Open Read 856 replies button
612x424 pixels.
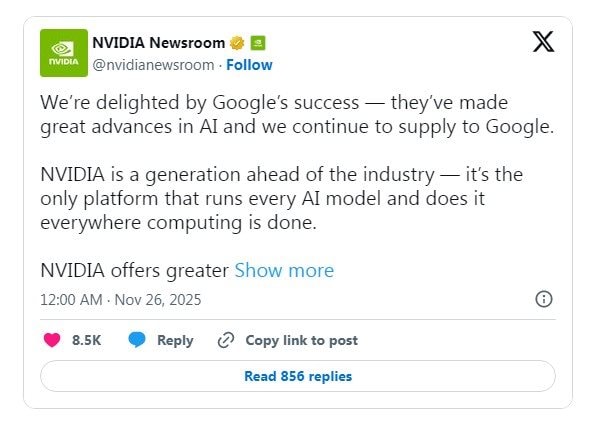298,376
